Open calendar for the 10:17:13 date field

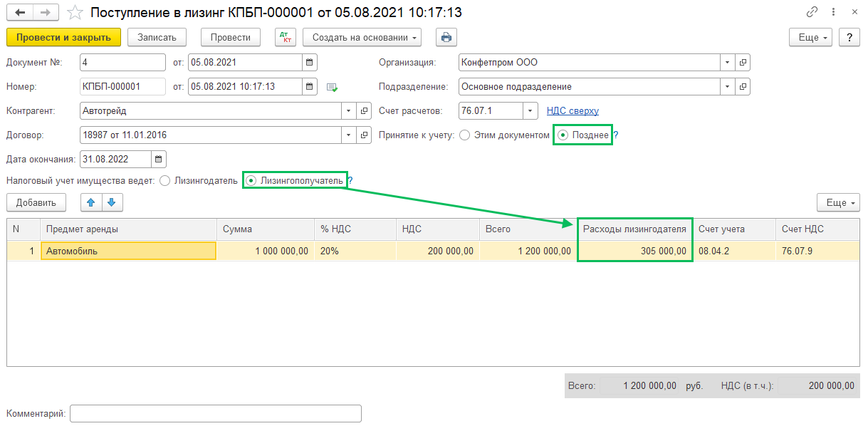point(309,86)
